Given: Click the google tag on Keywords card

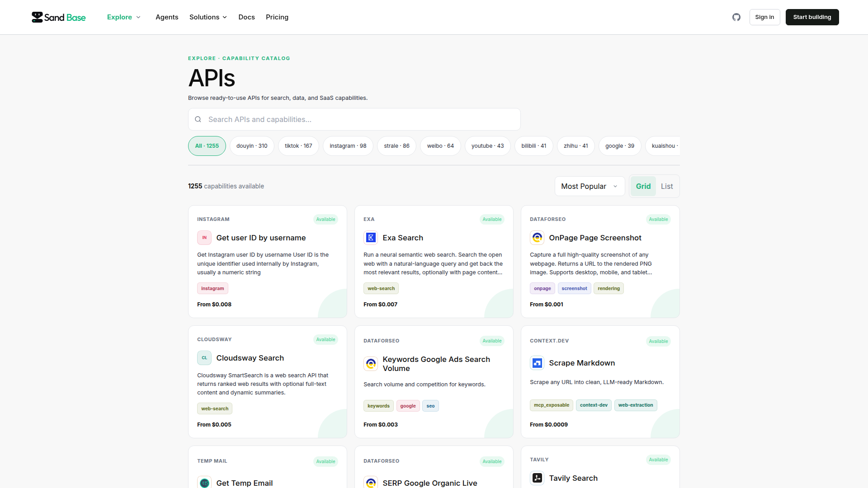Looking at the screenshot, I should coord(408,406).
